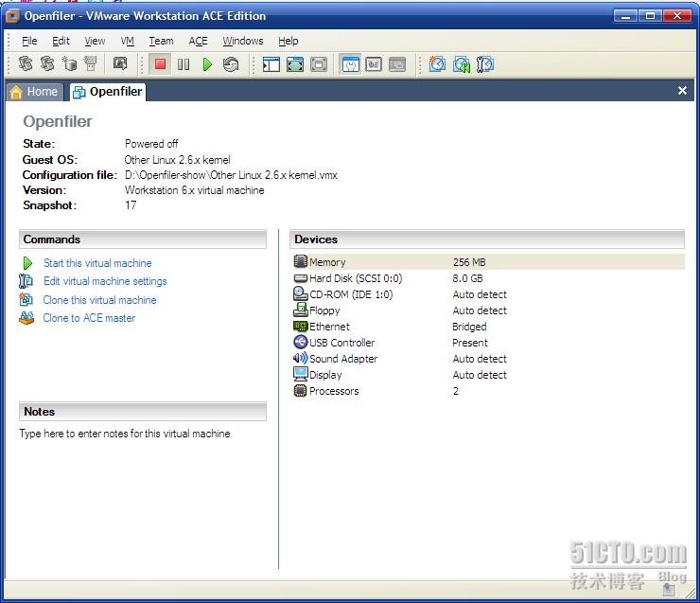
Task: Click the red Power Off toolbar button
Action: click(x=160, y=64)
